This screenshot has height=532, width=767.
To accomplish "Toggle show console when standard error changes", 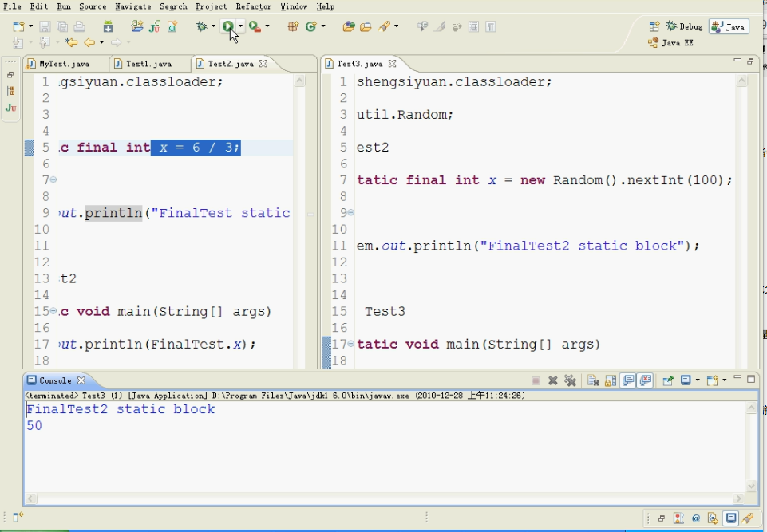I will tap(645, 380).
